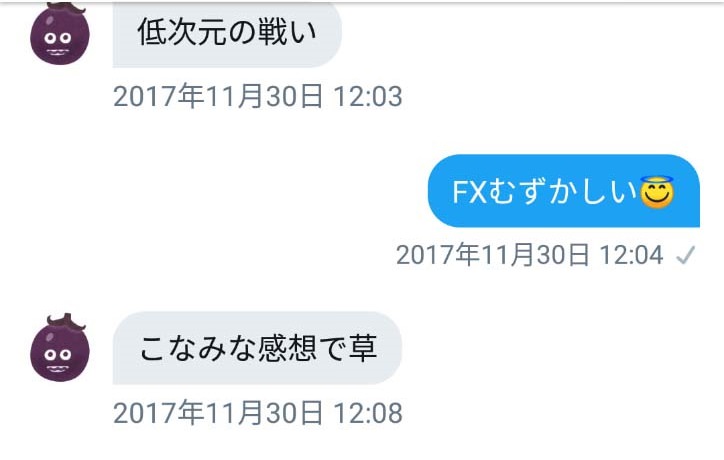Click the こなみな text in the bottom bubble
This screenshot has width=724, height=460.
click(x=197, y=348)
